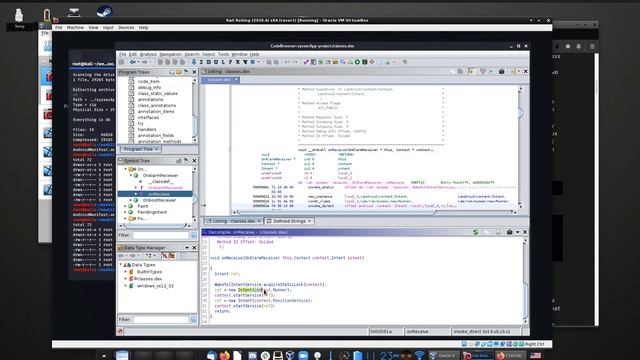Expand the Paint class node
The image size is (640, 360).
[x=126, y=207]
